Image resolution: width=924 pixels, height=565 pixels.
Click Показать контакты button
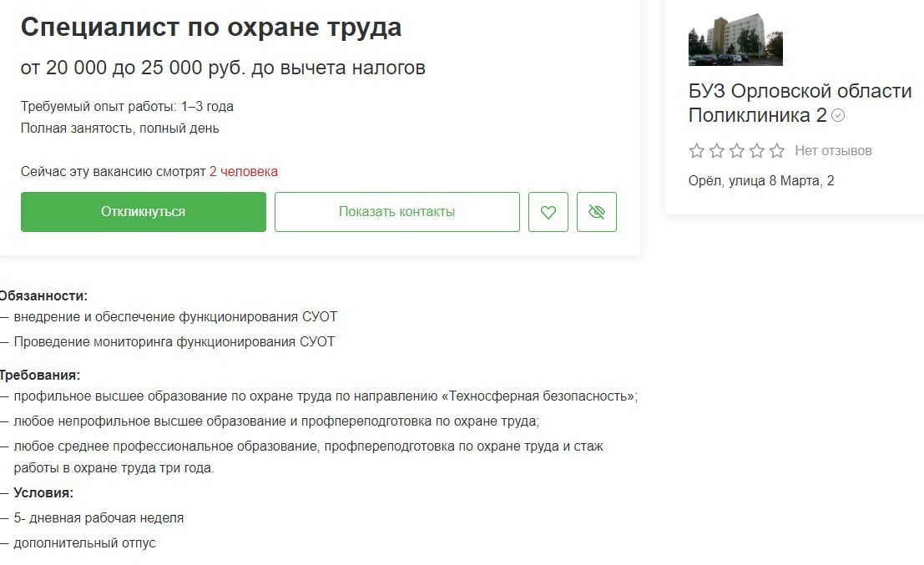click(x=397, y=212)
